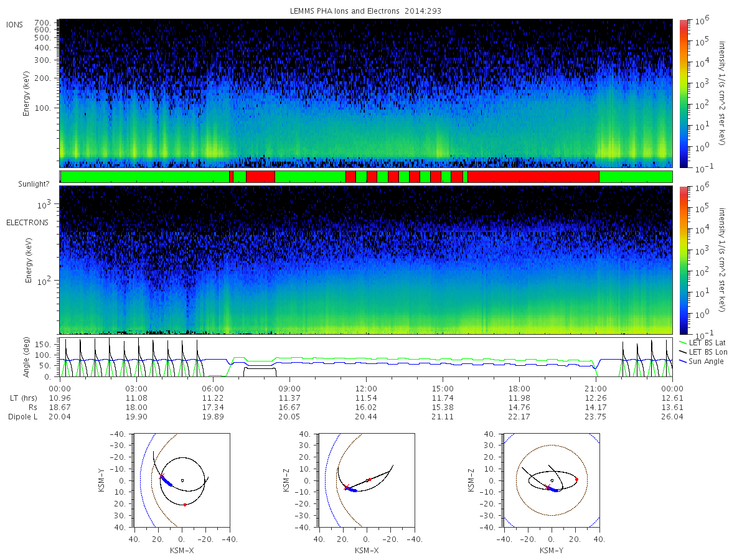Click the 'Rs' row label
The width and height of the screenshot is (747, 560).
pos(32,407)
